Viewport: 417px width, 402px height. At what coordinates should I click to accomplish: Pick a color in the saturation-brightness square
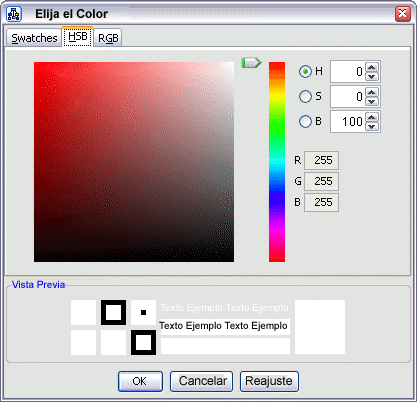tap(134, 162)
